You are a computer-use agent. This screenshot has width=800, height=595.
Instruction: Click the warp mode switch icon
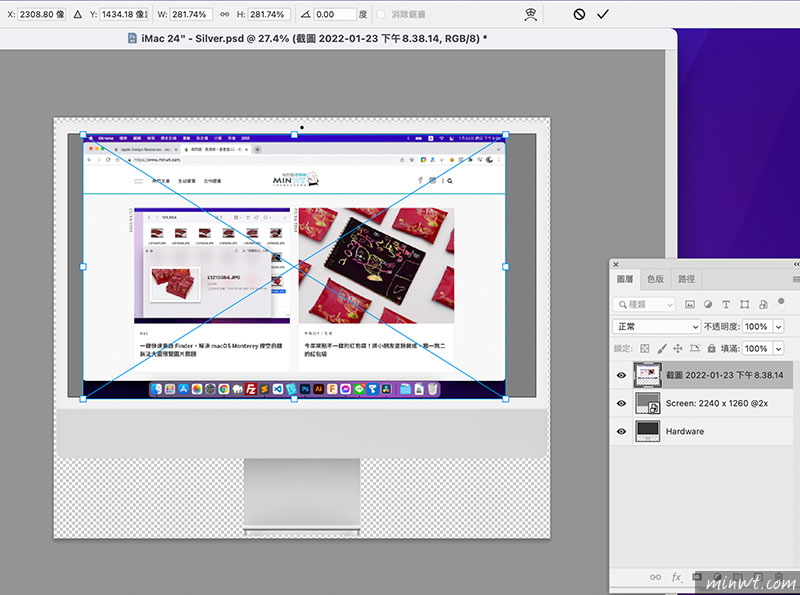[x=531, y=14]
